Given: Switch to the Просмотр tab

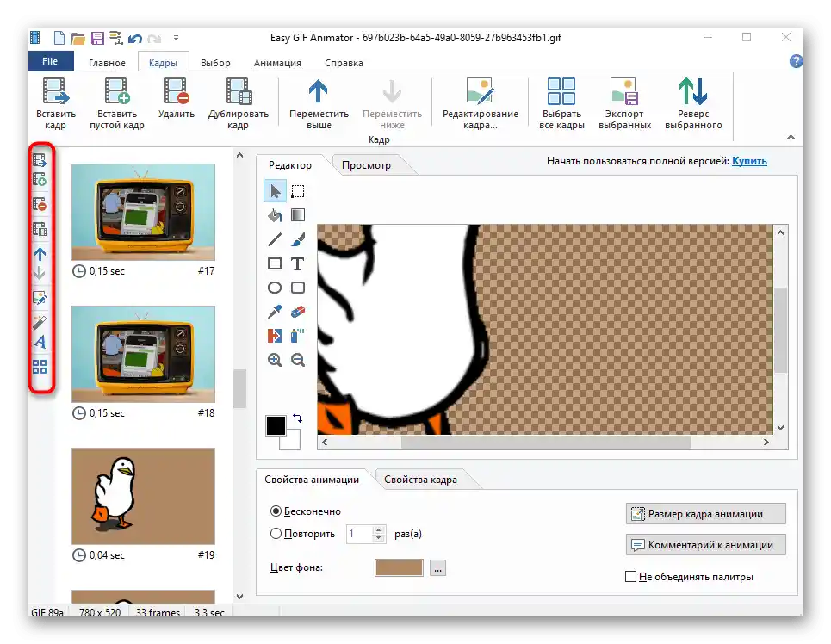Looking at the screenshot, I should pyautogui.click(x=366, y=165).
